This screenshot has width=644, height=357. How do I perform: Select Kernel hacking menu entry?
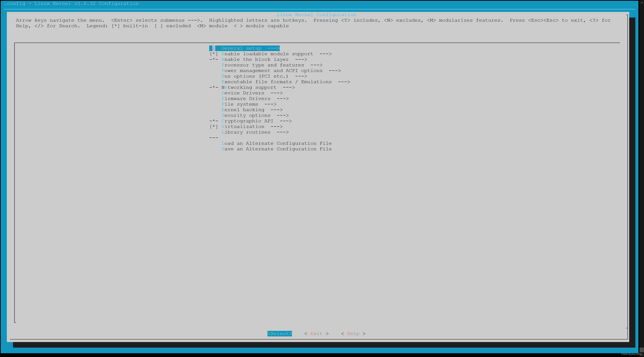tap(243, 110)
